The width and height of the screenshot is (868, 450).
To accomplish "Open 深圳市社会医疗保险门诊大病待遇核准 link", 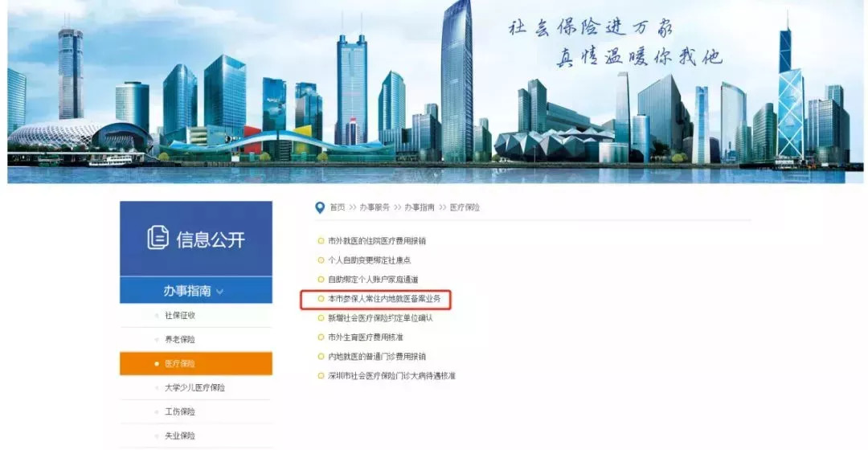I will (391, 376).
